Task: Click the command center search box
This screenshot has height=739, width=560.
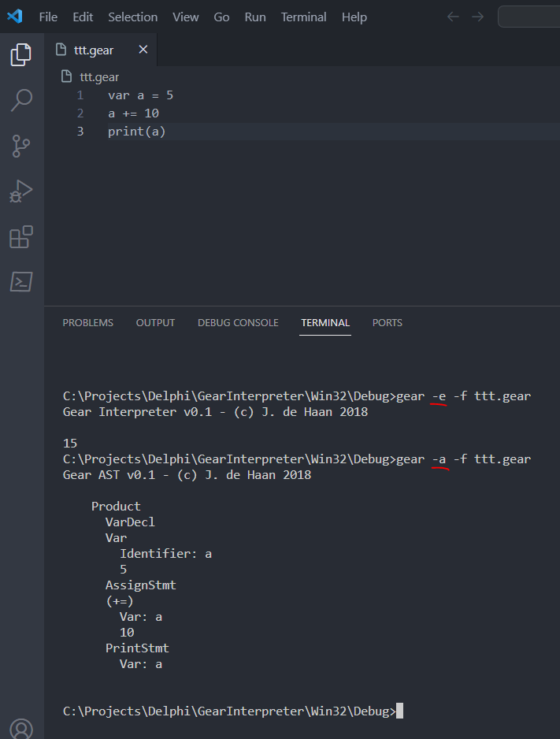Action: coord(529,17)
